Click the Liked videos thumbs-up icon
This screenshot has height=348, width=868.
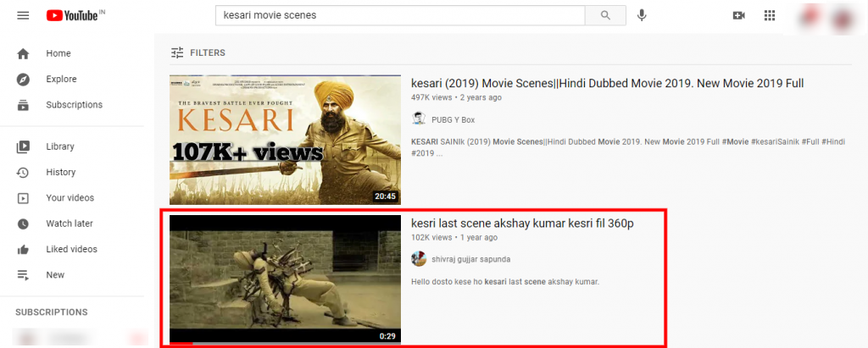pos(23,250)
